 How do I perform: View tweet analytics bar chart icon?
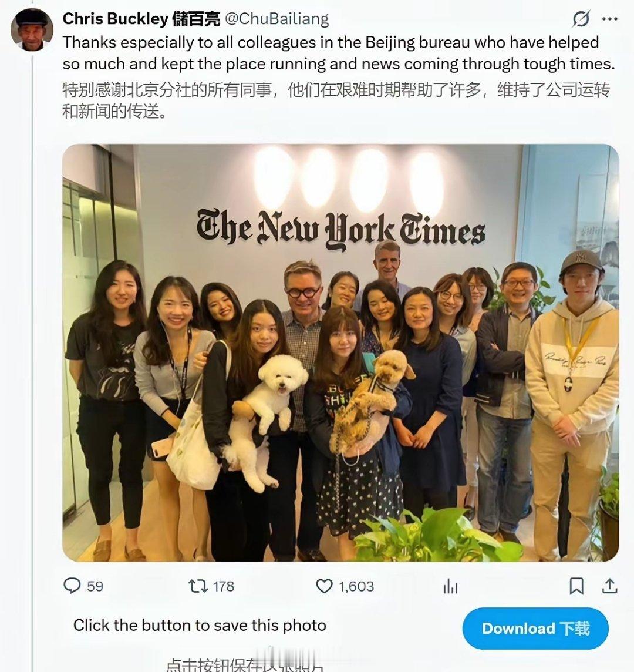pyautogui.click(x=451, y=586)
